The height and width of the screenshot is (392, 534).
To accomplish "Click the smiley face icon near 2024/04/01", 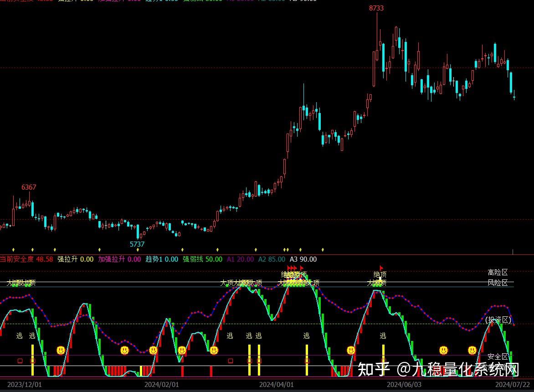I will pyautogui.click(x=213, y=351).
